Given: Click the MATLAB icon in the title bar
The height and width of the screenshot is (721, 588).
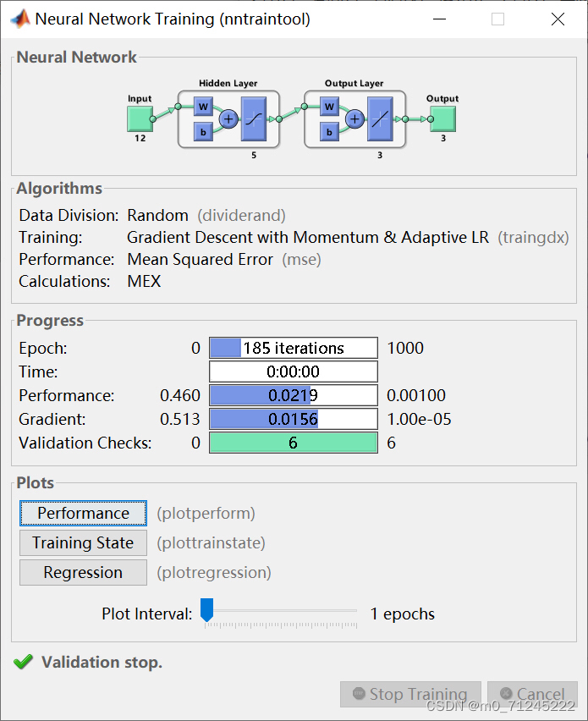Looking at the screenshot, I should pyautogui.click(x=20, y=19).
